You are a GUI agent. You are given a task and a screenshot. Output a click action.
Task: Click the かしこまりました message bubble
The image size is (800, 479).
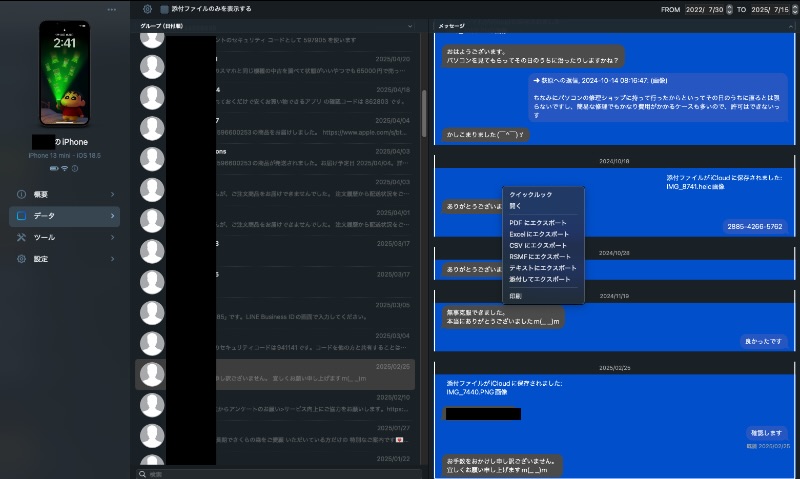click(485, 135)
